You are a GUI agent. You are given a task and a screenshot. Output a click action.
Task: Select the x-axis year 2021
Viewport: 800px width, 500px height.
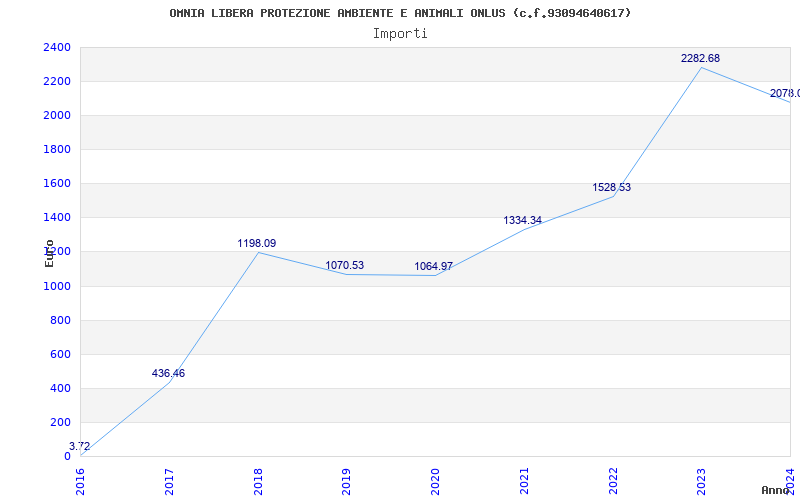pos(524,481)
